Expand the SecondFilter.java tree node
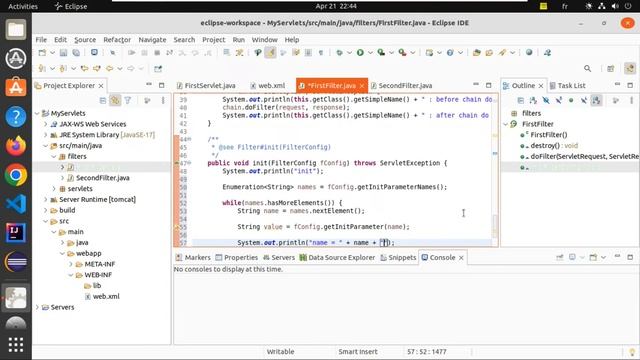The width and height of the screenshot is (640, 360). click(62, 178)
